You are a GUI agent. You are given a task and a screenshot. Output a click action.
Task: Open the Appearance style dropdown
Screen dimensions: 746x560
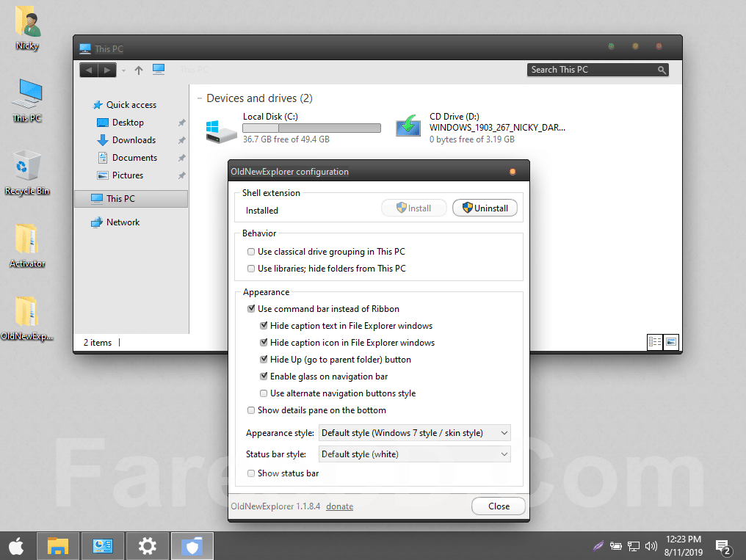[414, 433]
